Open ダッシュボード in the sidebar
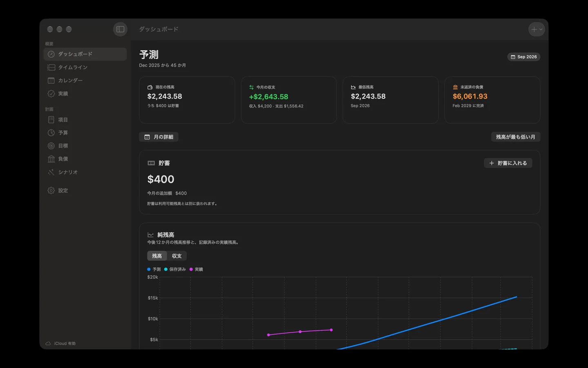Screen dimensions: 588x368 85,54
